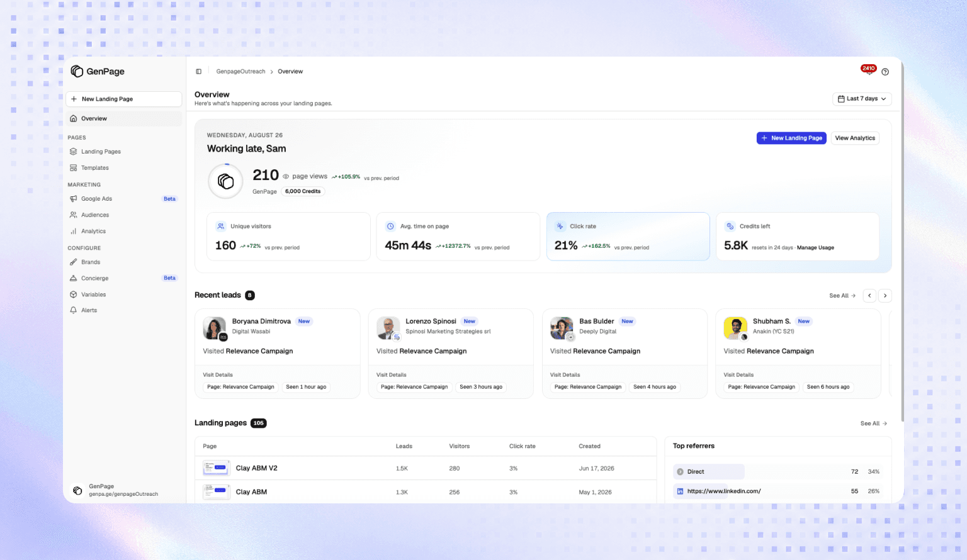Viewport: 967px width, 560px height.
Task: Click See All for Landing pages
Action: (874, 423)
